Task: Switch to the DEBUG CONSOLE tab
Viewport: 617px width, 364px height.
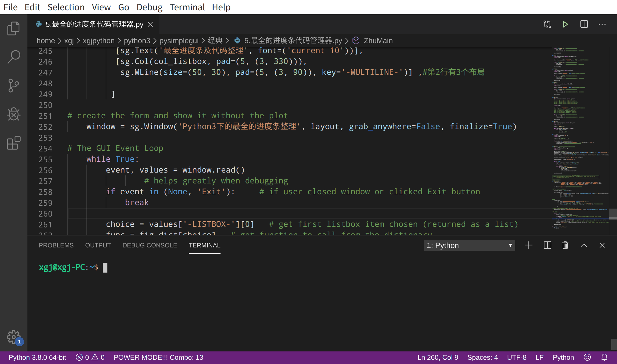Action: 150,245
